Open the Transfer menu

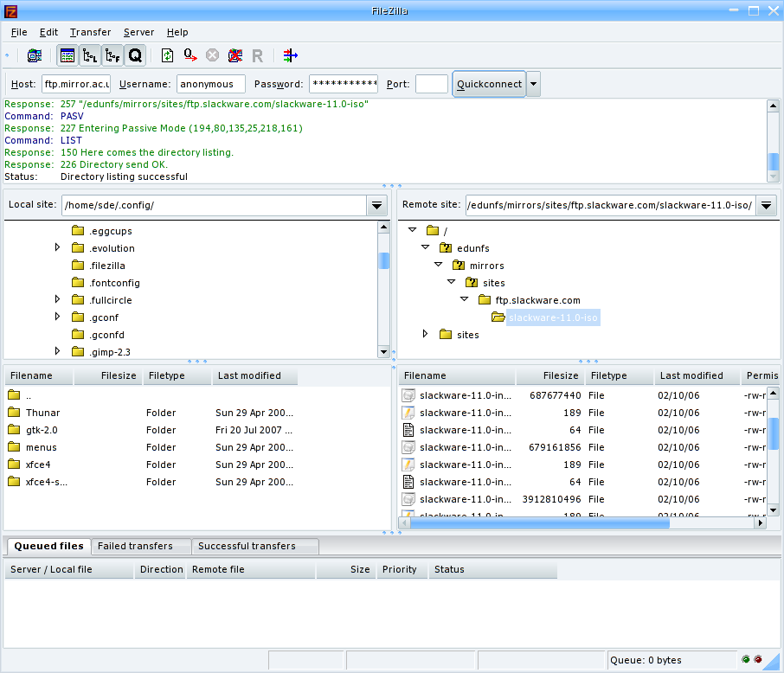(91, 33)
